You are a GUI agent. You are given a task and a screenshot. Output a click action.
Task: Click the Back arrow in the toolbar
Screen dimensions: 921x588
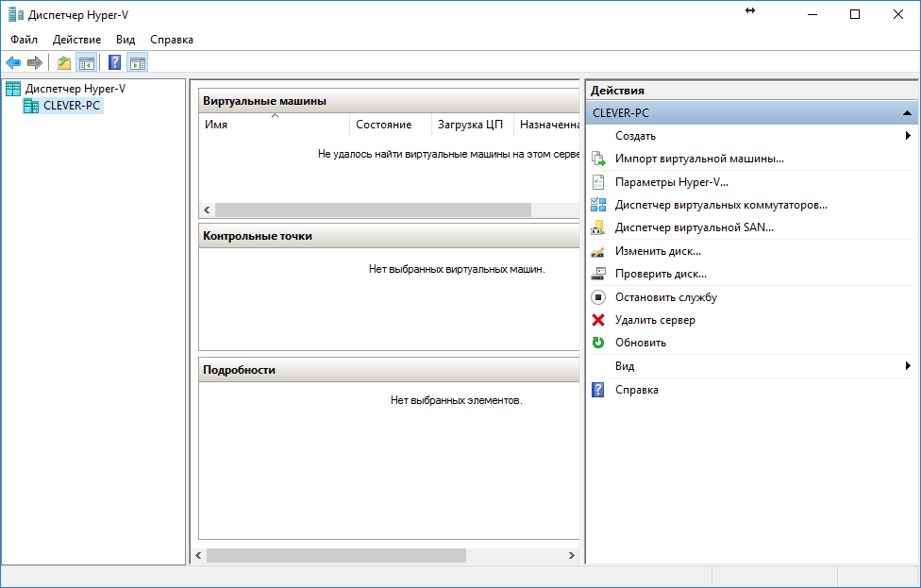tap(13, 63)
